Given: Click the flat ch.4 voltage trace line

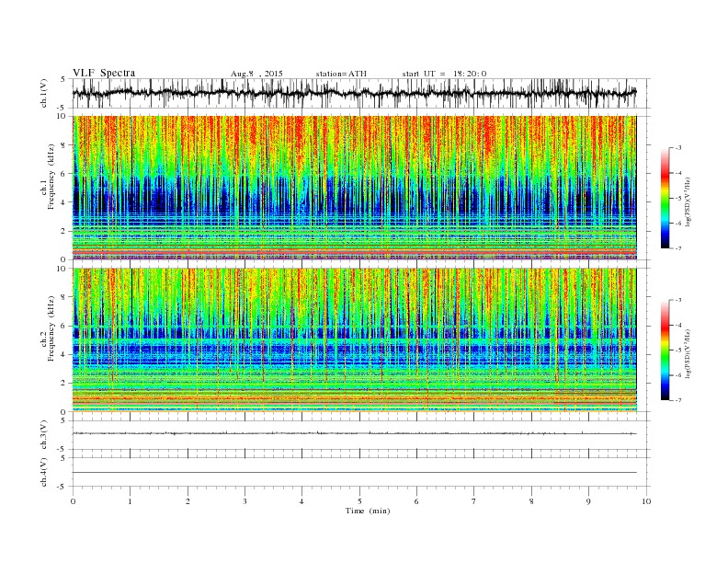Looking at the screenshot, I should [354, 473].
